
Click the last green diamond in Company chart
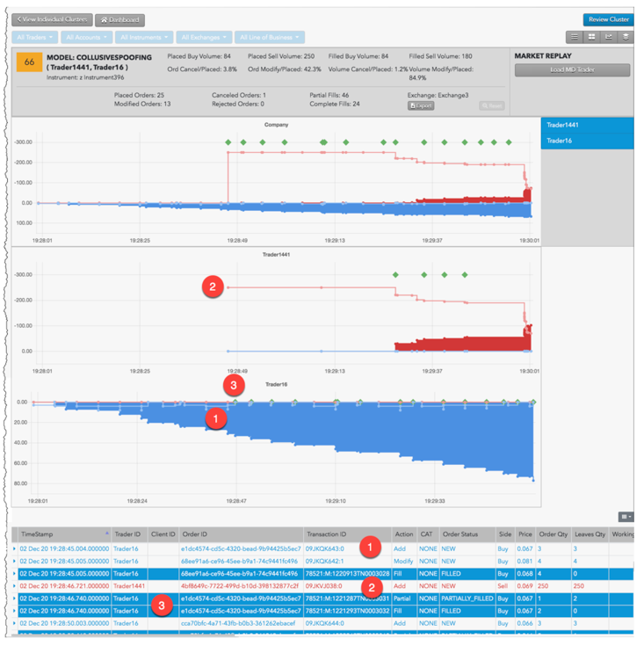click(509, 142)
